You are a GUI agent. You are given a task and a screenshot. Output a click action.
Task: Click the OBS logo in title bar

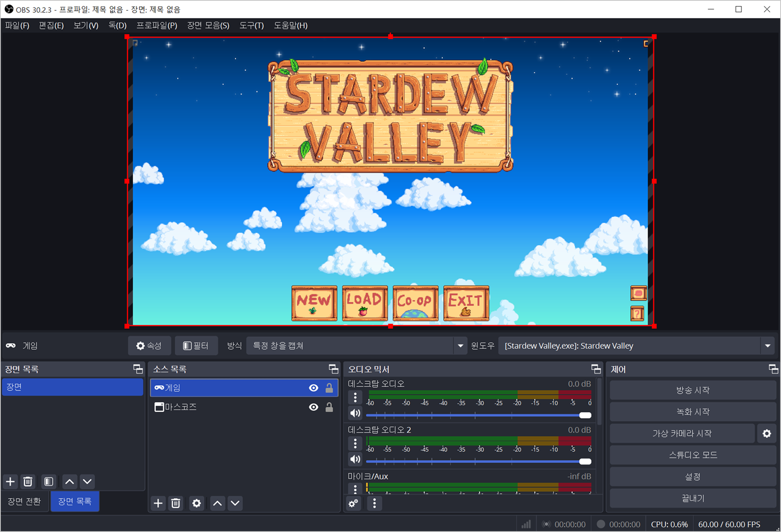9,9
